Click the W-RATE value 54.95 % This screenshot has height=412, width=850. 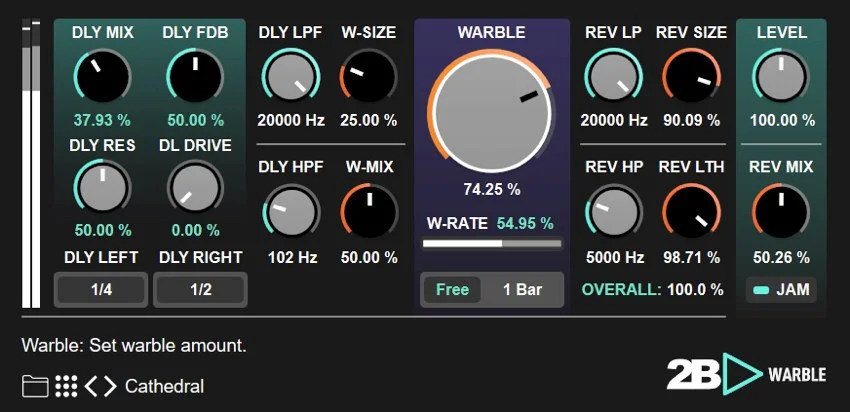[525, 223]
